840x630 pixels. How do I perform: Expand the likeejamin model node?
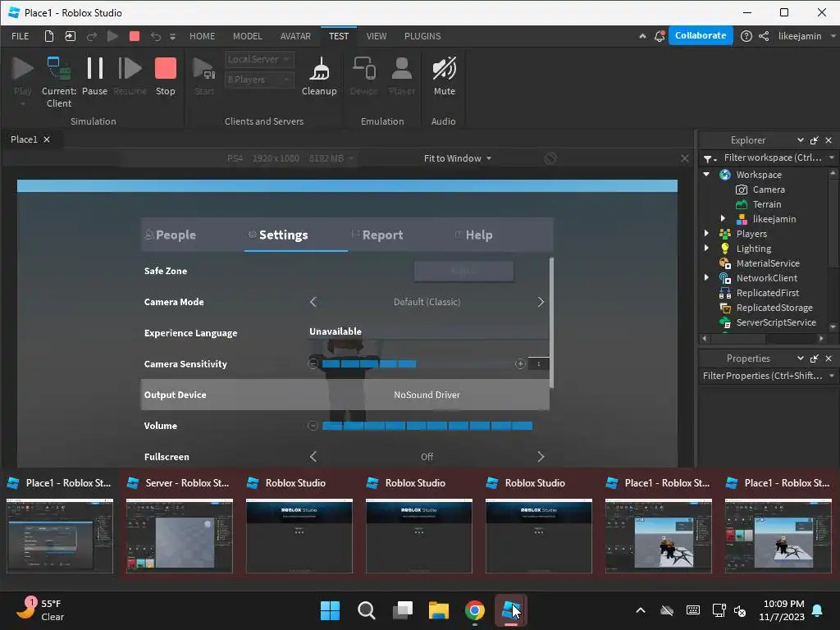(x=723, y=218)
